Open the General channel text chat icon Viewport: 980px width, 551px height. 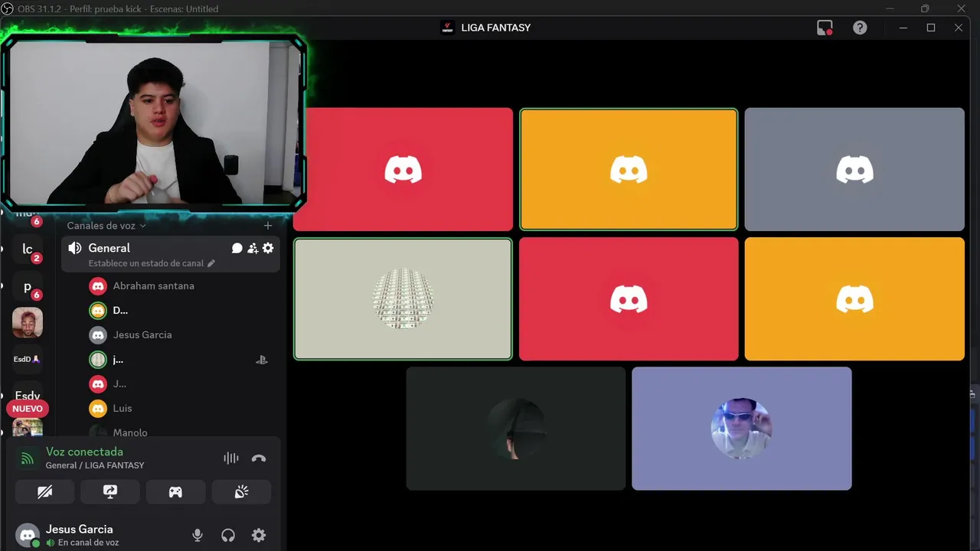237,248
